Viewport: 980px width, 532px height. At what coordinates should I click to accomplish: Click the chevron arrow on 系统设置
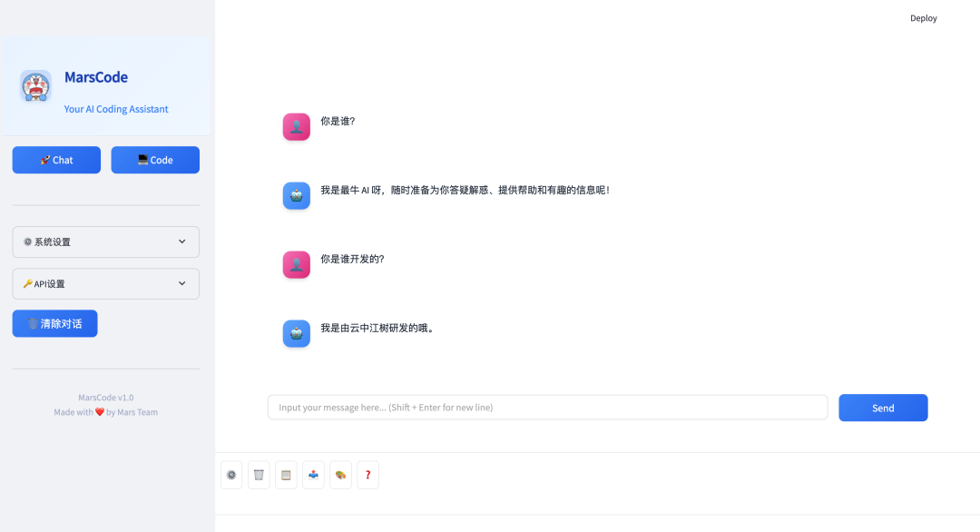181,241
